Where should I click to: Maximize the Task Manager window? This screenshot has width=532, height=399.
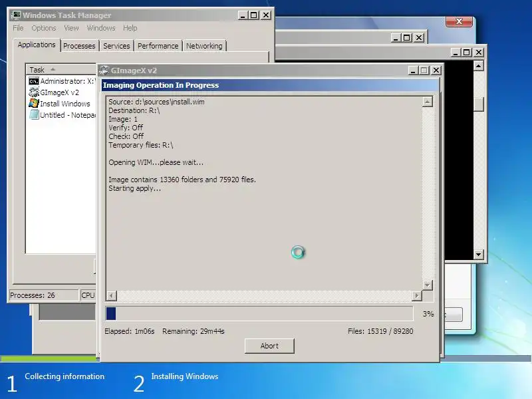coord(254,15)
